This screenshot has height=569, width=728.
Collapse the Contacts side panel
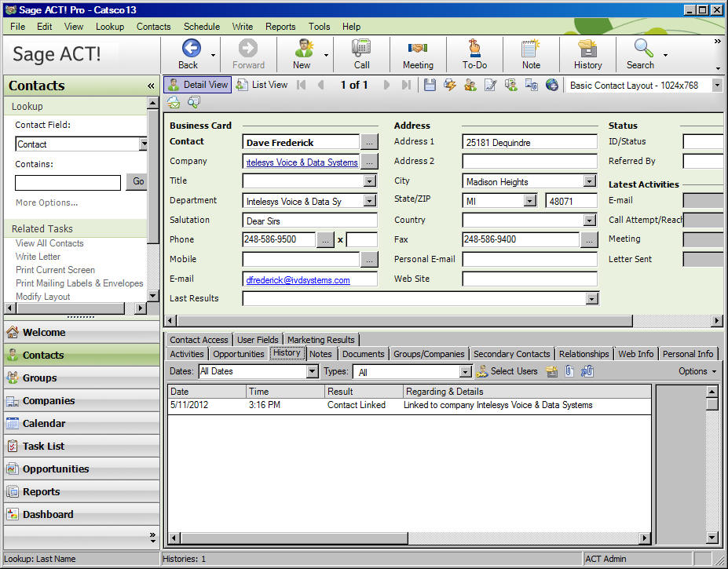pos(151,86)
